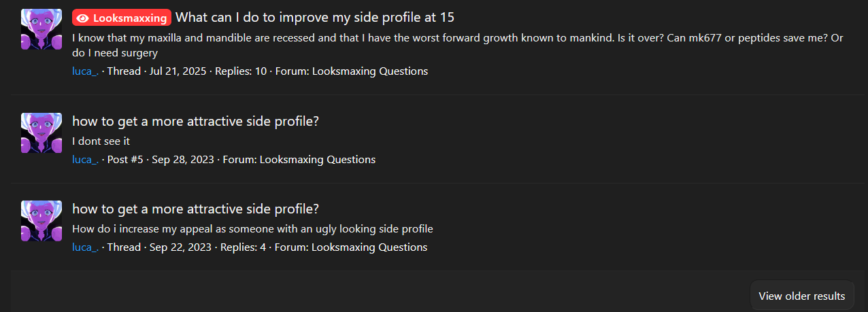Open the Sep 22 thread "how to get a more attractive side profile?"
The image size is (868, 312).
coord(196,209)
